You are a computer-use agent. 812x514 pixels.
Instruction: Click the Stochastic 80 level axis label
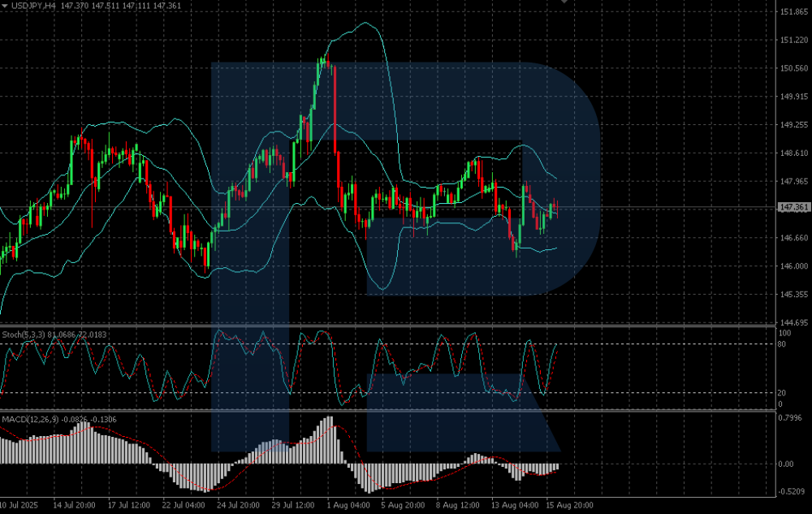click(x=781, y=344)
